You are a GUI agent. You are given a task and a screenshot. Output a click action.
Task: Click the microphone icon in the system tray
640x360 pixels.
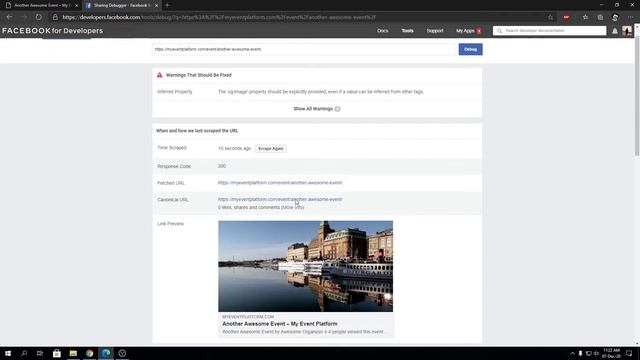click(x=580, y=353)
